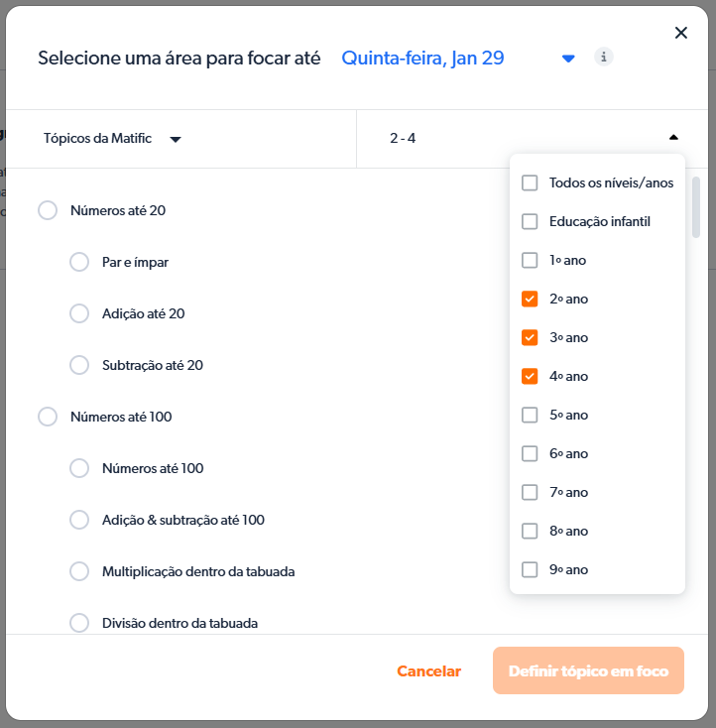
Task: Click the grade list scrollbar
Action: pos(696,208)
